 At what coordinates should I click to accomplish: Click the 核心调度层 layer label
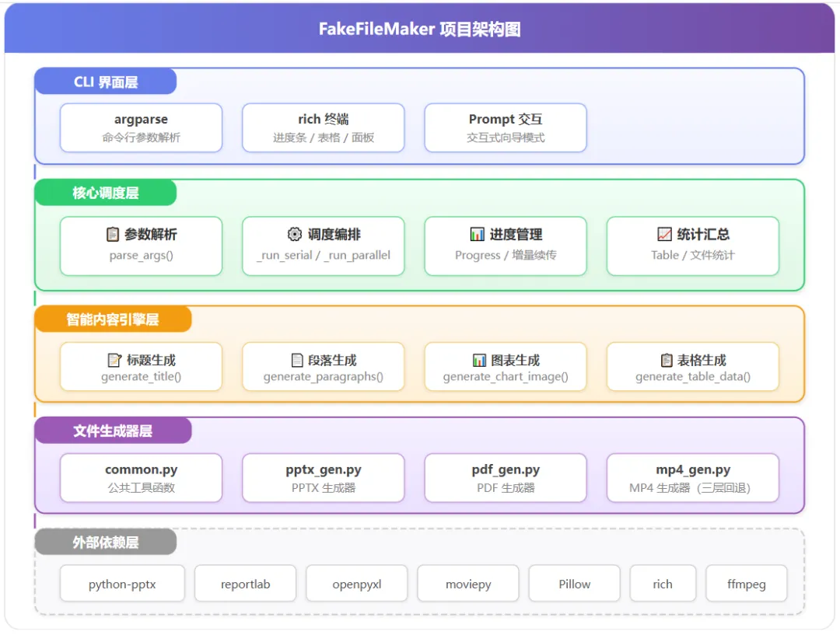[x=106, y=193]
